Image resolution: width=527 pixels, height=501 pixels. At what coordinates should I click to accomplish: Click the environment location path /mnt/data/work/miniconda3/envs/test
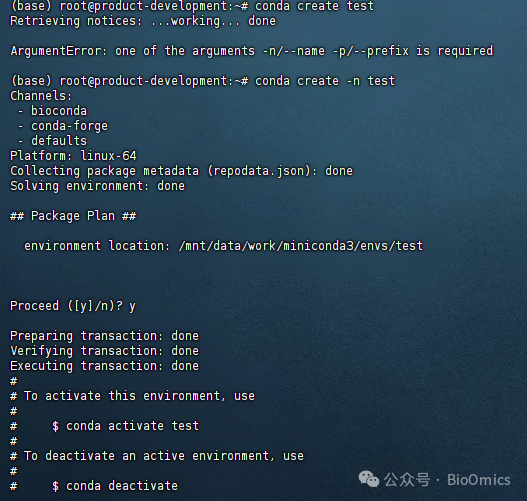coord(300,246)
